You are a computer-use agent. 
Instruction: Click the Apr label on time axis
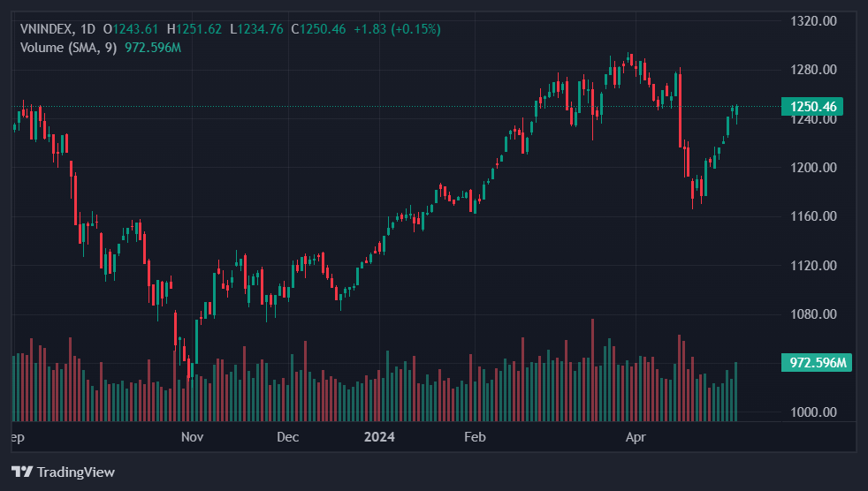[x=635, y=437]
